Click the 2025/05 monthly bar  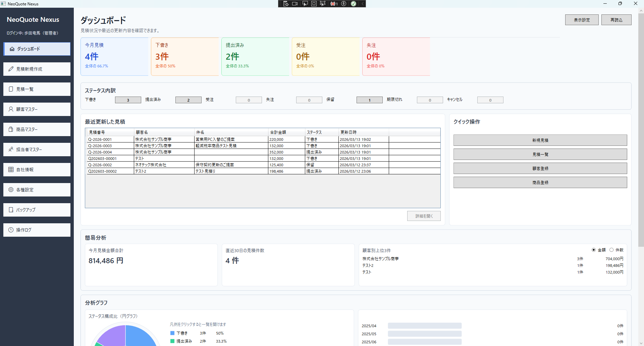coord(425,334)
